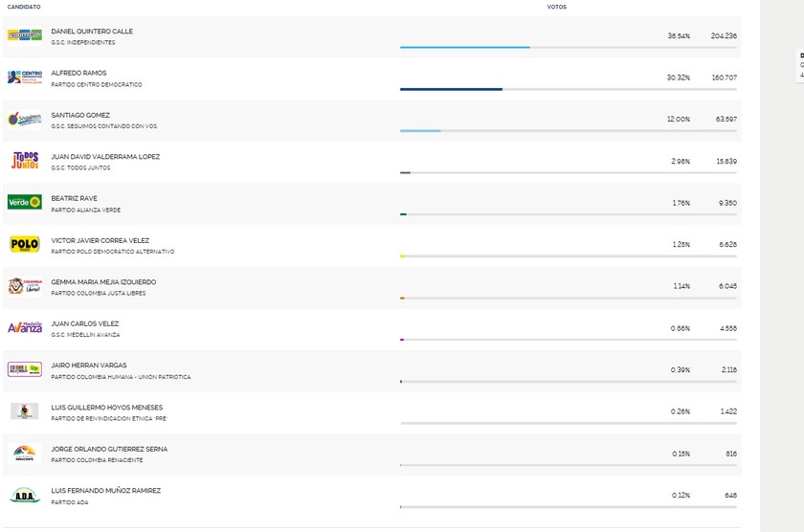Click the Colombia Justa Libres logo
Viewport: 804px width, 532px height.
tap(24, 286)
